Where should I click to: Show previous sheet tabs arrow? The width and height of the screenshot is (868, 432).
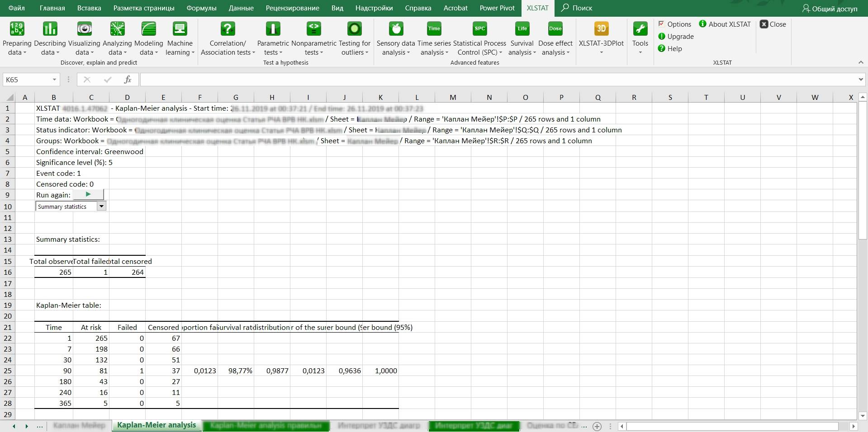[14, 426]
